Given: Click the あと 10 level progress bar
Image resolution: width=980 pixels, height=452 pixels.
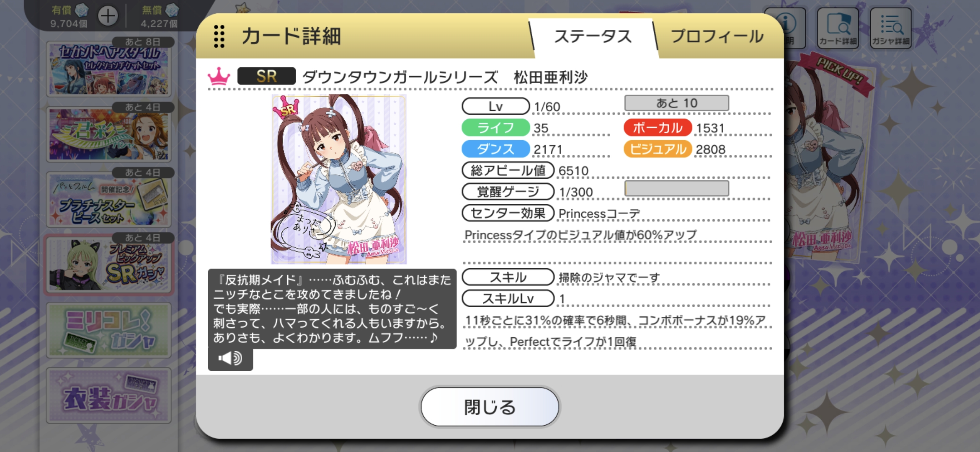Looking at the screenshot, I should click(676, 103).
